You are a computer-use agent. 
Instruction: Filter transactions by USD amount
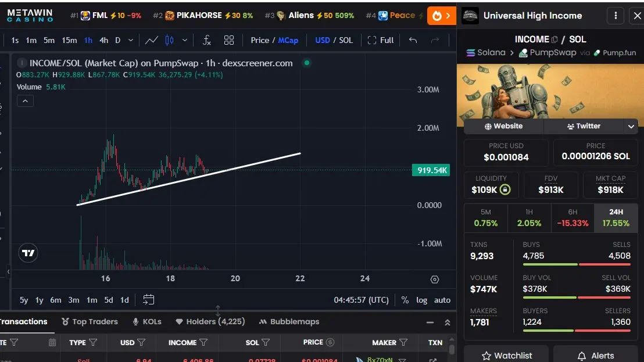click(x=141, y=342)
